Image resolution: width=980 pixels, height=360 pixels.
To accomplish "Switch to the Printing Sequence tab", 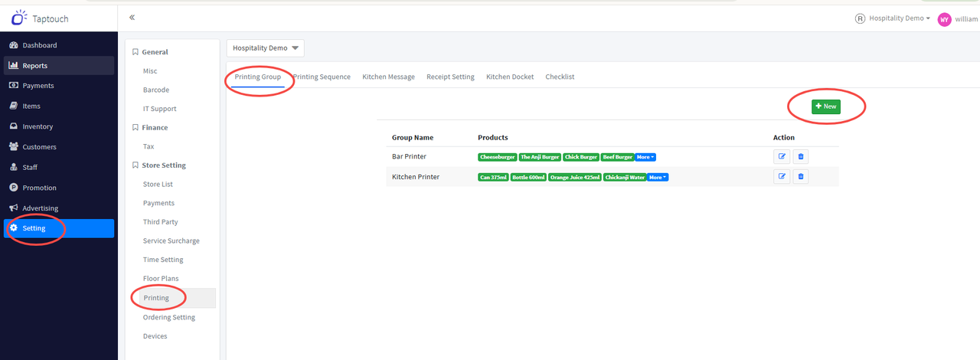I will pos(322,77).
